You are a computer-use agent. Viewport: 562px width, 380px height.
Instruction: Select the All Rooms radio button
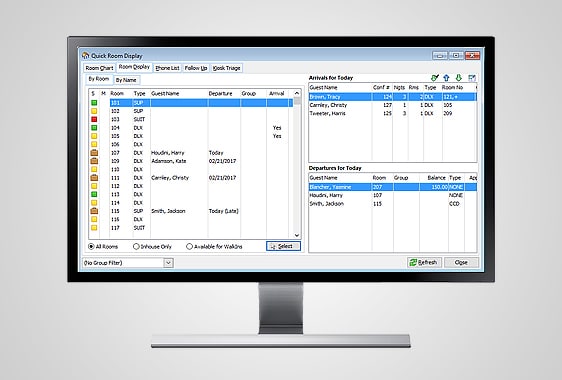[91, 247]
